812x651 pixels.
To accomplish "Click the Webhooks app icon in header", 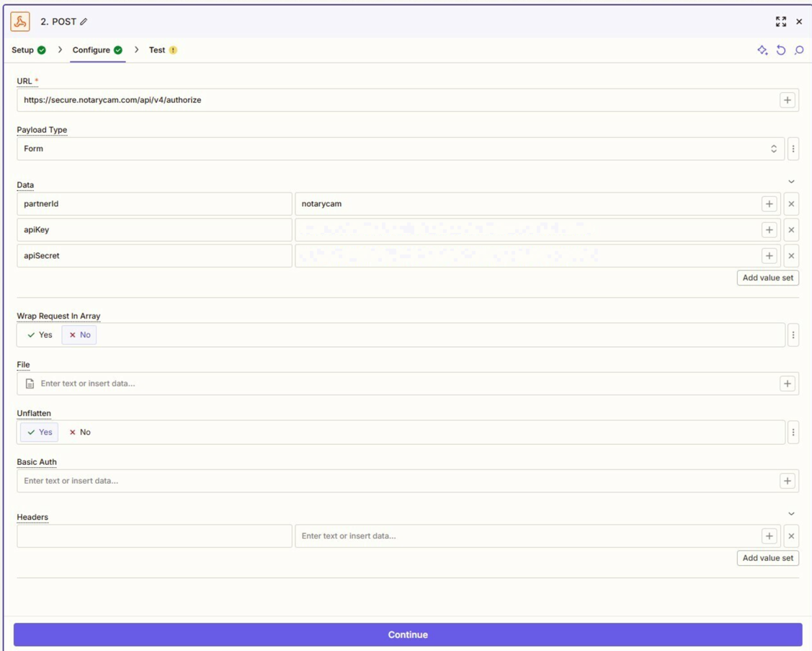I will pos(20,22).
